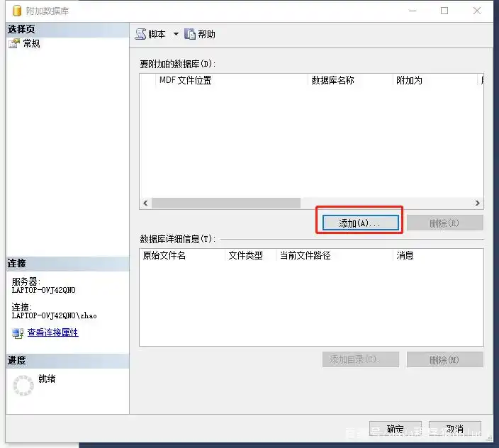Click the horizontal scrollbar right arrow
Viewport: 499px width, 448px height.
pyautogui.click(x=477, y=203)
